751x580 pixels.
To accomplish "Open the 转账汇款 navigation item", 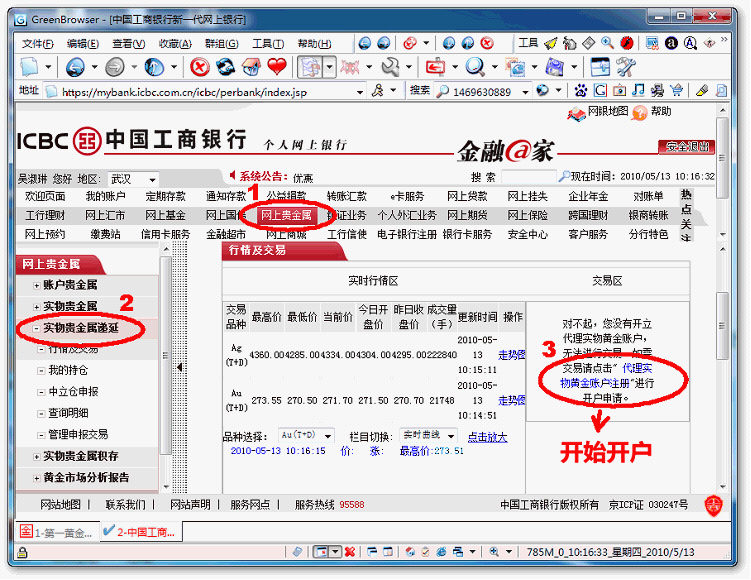I will coord(347,196).
